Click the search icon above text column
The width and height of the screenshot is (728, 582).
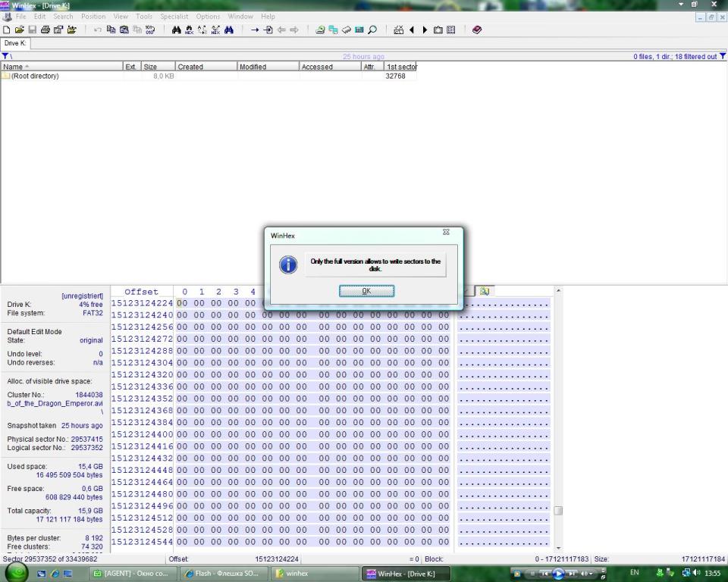click(x=485, y=291)
